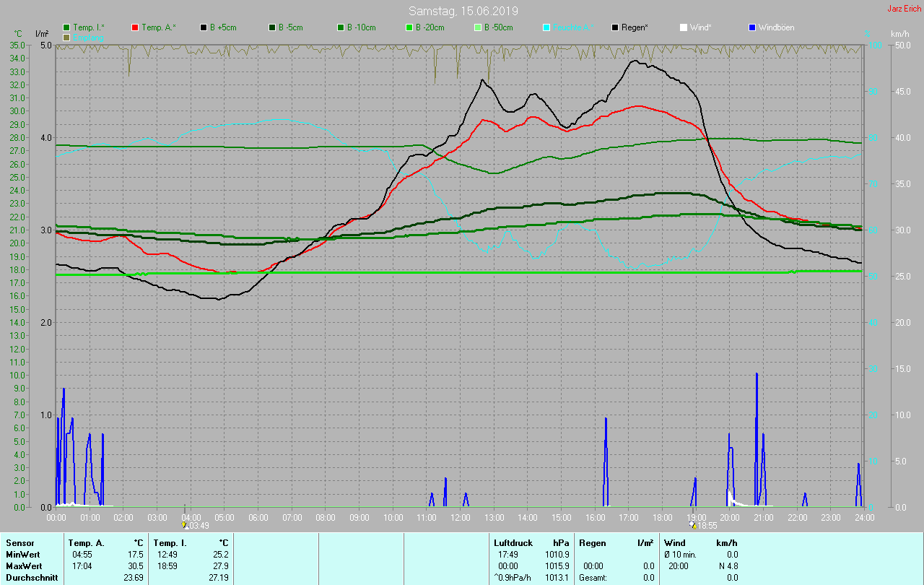The width and height of the screenshot is (924, 585).
Task: Click the dark green Temp. I. legend swatch
Action: click(66, 27)
